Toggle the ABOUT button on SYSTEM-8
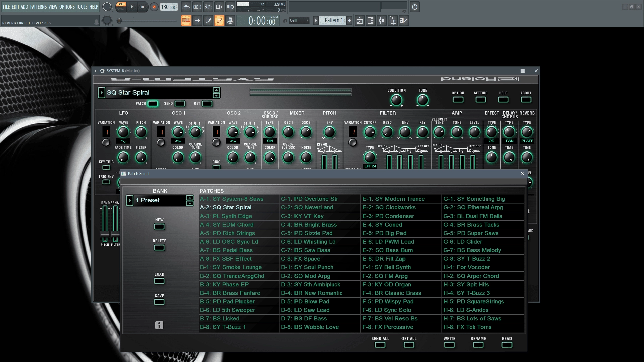 click(x=526, y=100)
